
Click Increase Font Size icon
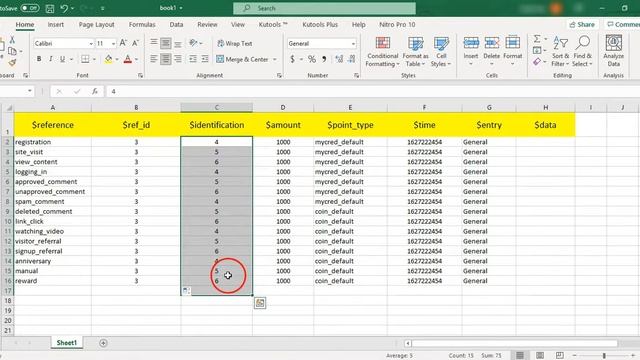123,43
